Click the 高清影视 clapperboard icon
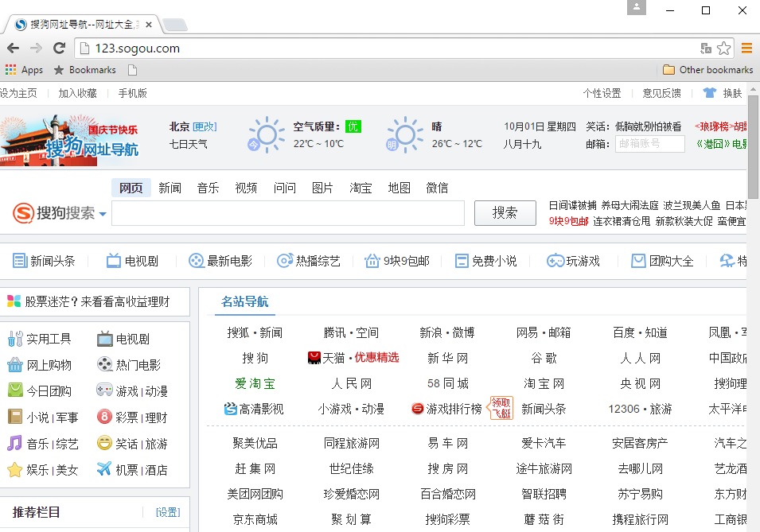The height and width of the screenshot is (532, 760). click(x=230, y=409)
